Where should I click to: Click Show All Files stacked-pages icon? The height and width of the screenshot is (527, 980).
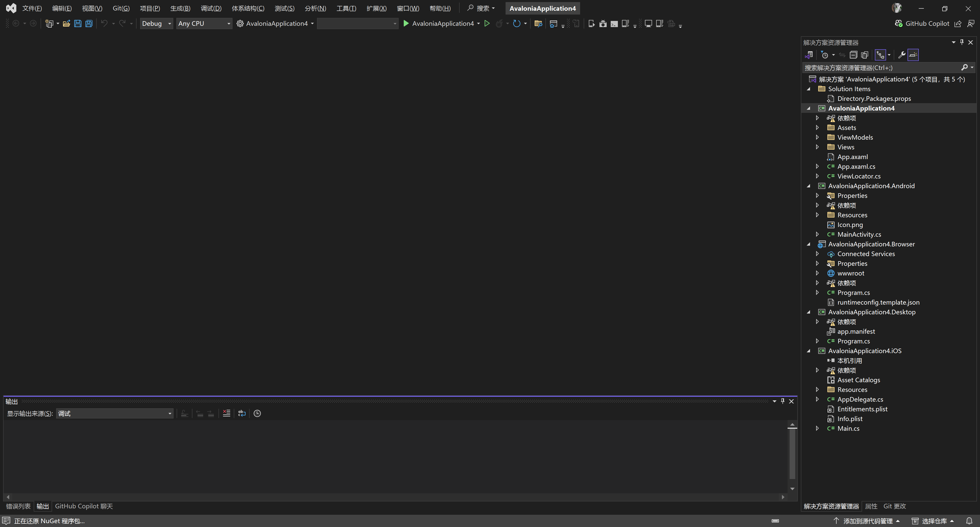pos(864,55)
